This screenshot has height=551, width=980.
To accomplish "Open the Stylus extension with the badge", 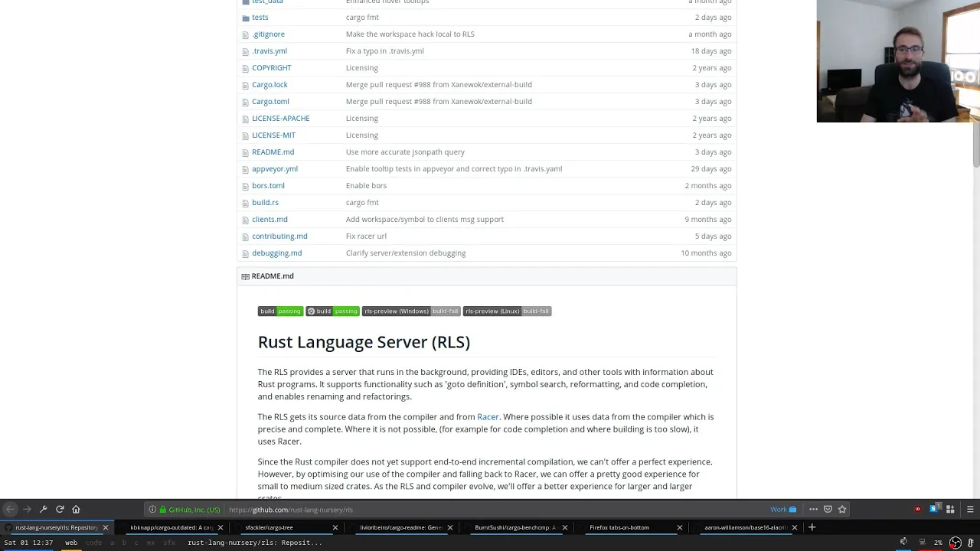I will (x=934, y=510).
